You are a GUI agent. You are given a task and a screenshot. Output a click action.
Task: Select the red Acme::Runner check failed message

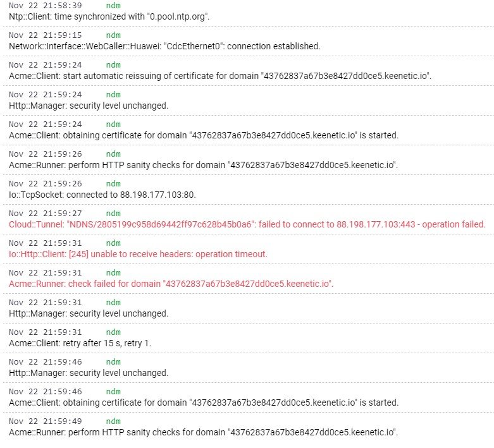(171, 284)
